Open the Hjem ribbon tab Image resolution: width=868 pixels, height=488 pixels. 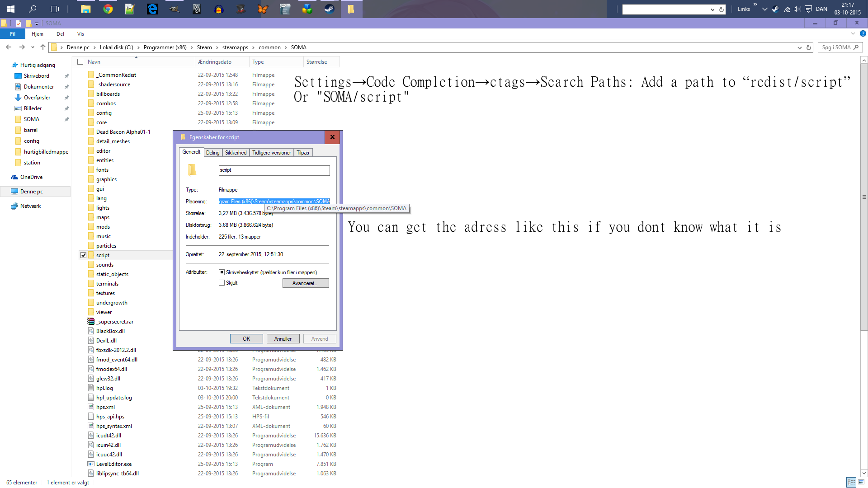38,34
